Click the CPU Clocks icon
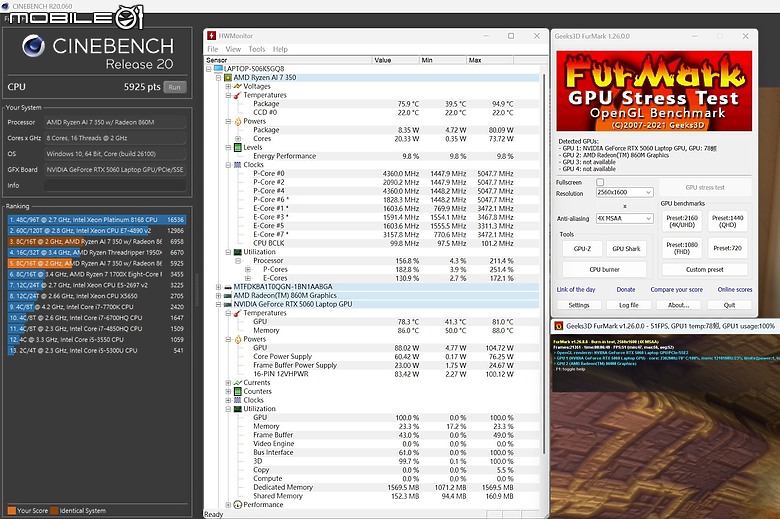 [238, 165]
